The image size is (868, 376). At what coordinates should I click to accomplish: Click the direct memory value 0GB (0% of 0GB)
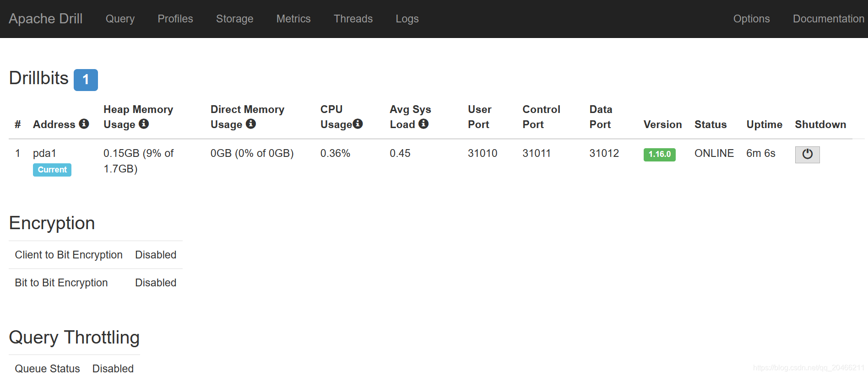click(x=252, y=153)
